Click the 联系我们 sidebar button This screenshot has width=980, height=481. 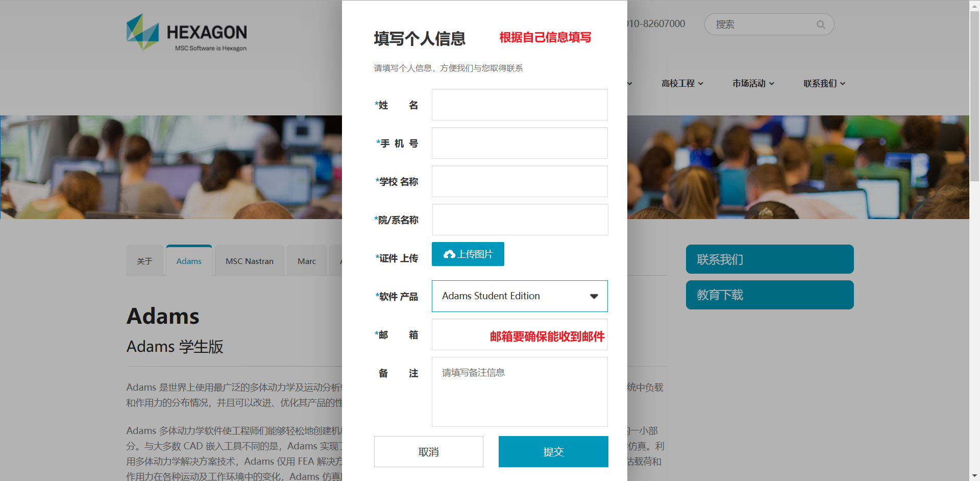(769, 259)
